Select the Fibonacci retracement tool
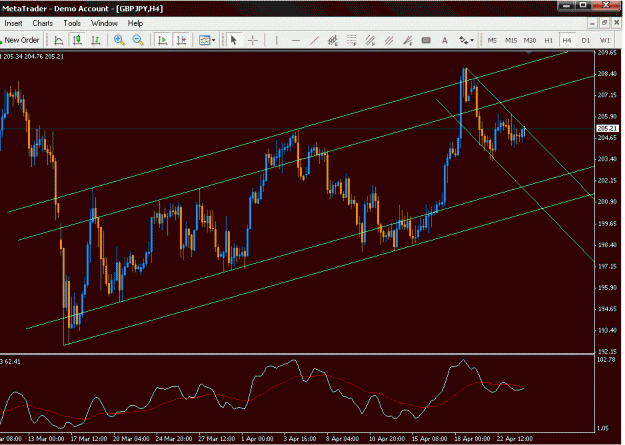Viewport: 625px width, 445px height. (x=351, y=40)
